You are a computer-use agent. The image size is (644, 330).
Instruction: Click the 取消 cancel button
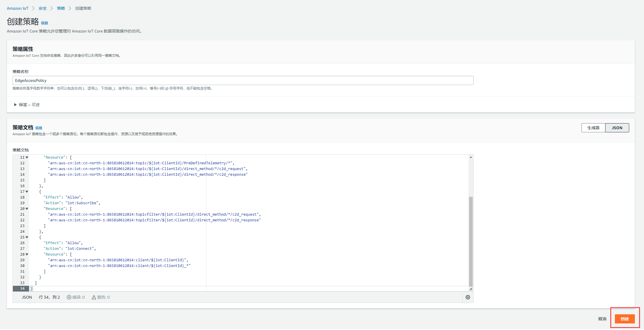tap(602, 319)
